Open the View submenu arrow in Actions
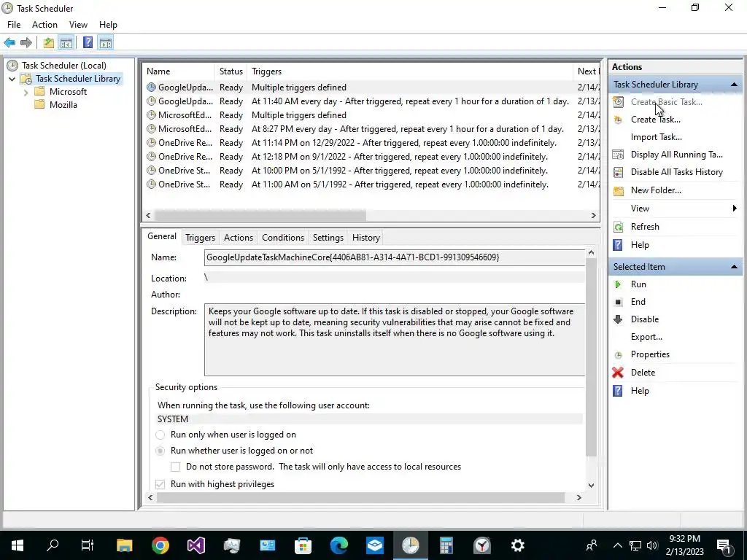 click(735, 209)
